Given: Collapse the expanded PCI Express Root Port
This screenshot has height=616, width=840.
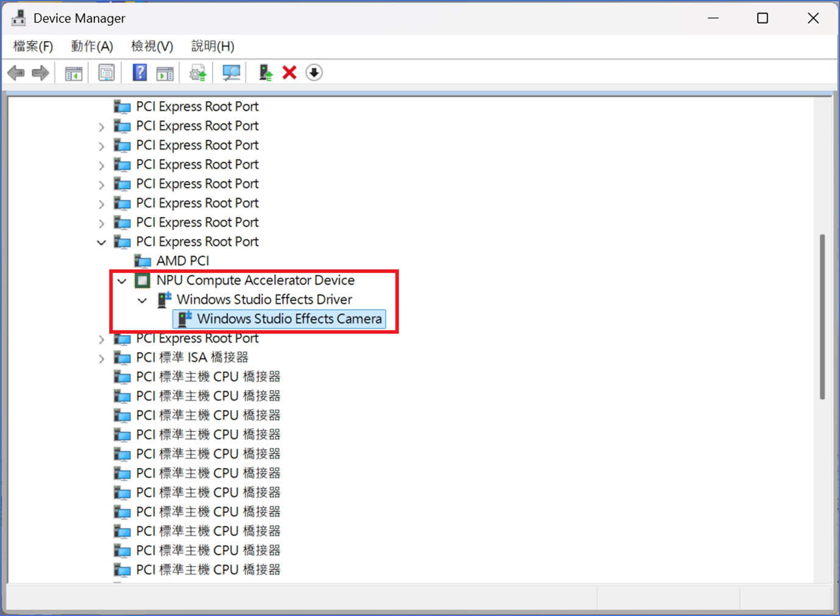Looking at the screenshot, I should [x=101, y=243].
